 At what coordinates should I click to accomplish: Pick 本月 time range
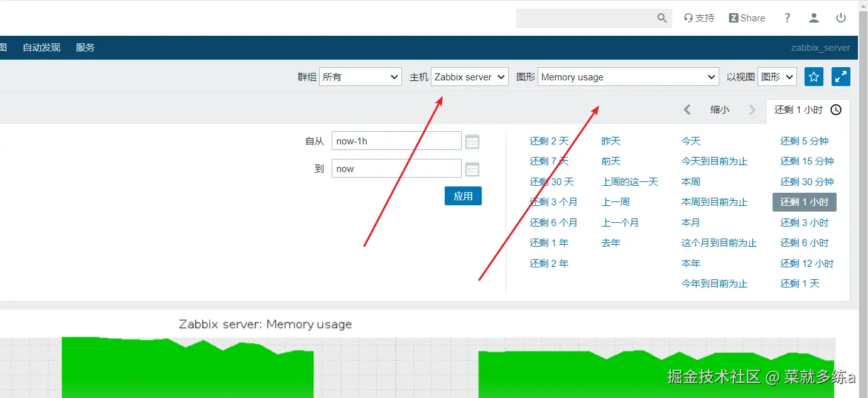point(691,223)
